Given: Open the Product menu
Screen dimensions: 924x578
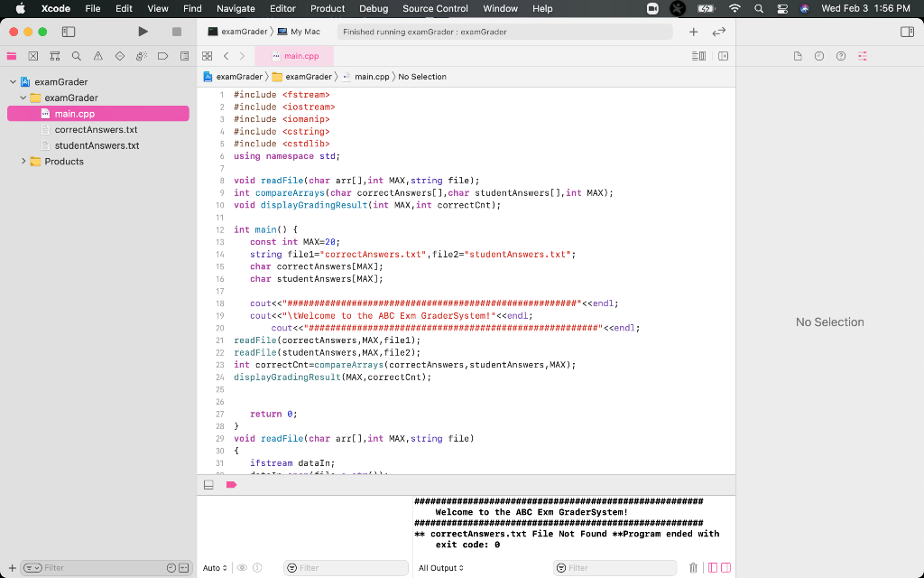Looking at the screenshot, I should pos(327,9).
